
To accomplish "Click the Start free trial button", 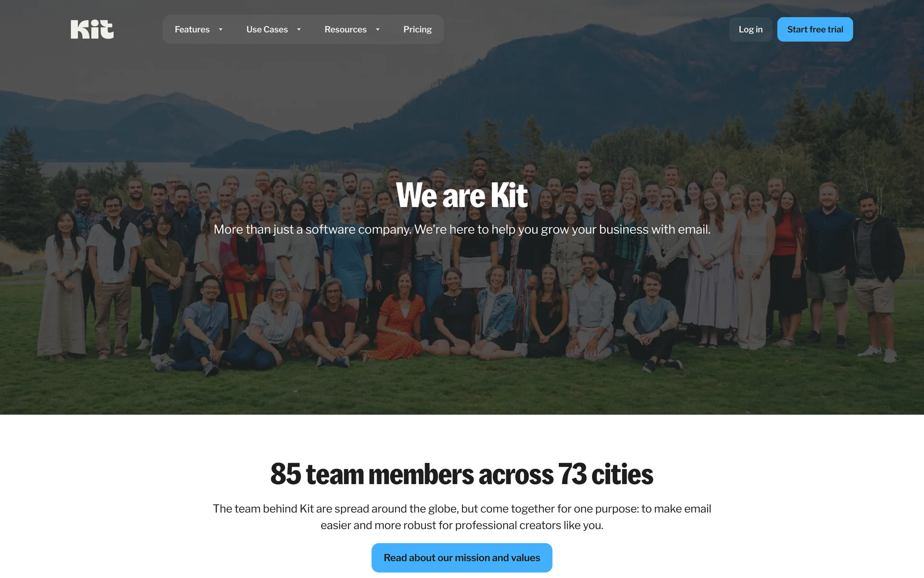I will click(815, 29).
